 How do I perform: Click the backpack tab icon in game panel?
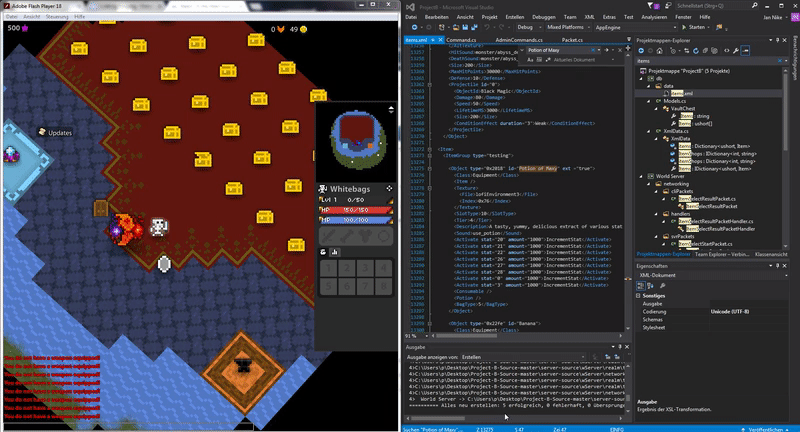(323, 252)
